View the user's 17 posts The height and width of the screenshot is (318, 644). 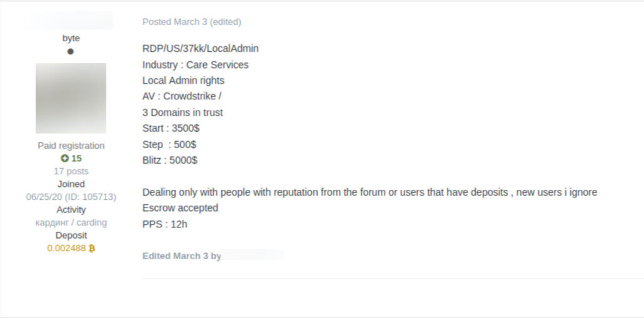click(71, 171)
